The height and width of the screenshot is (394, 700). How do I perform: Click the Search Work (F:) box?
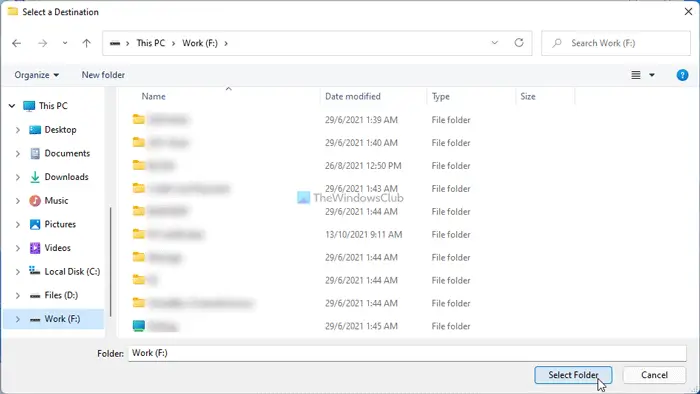[616, 43]
